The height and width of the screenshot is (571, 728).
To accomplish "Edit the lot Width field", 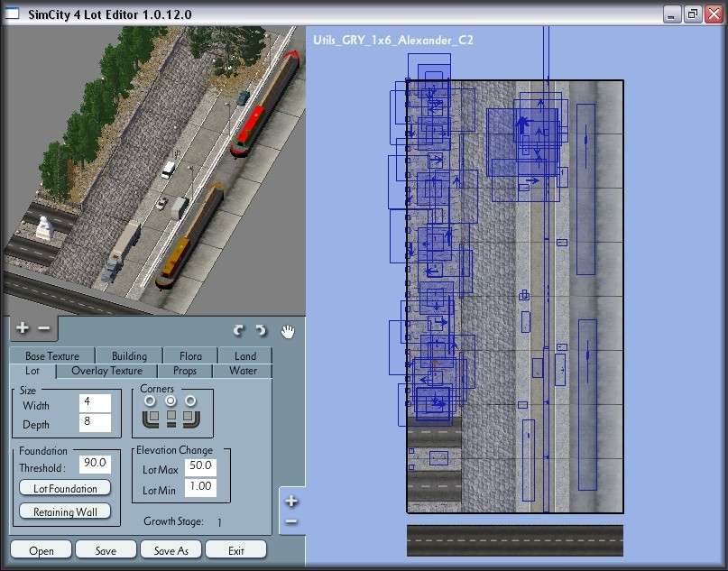I will [x=95, y=402].
